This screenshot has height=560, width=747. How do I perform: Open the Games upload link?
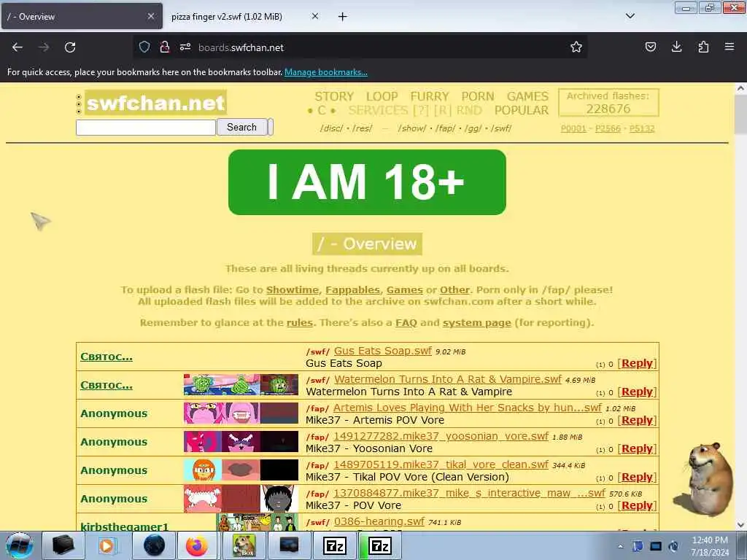tap(404, 290)
